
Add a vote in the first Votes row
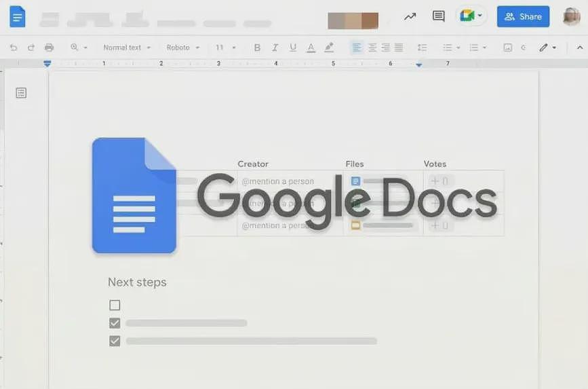click(x=439, y=181)
